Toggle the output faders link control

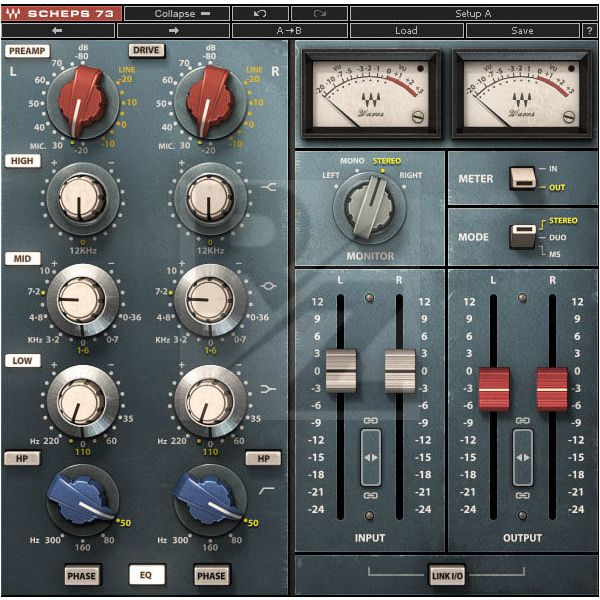(523, 458)
